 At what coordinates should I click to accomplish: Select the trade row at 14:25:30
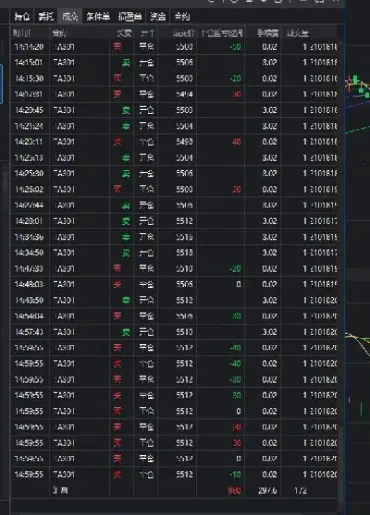point(175,173)
